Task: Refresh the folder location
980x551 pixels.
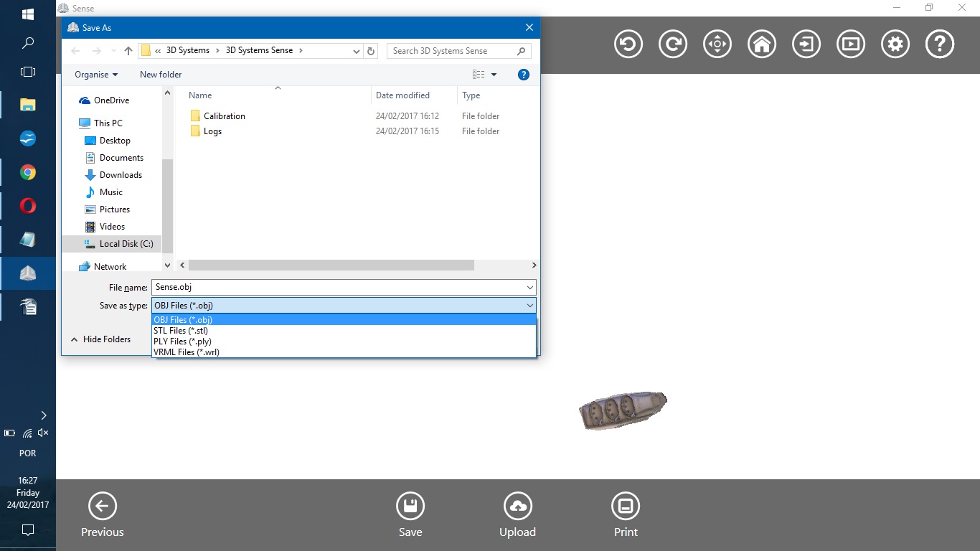Action: click(371, 51)
